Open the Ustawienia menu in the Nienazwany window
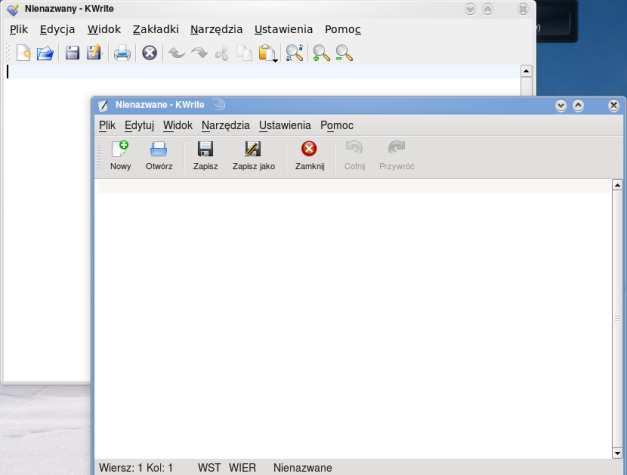This screenshot has height=475, width=627. pyautogui.click(x=284, y=29)
